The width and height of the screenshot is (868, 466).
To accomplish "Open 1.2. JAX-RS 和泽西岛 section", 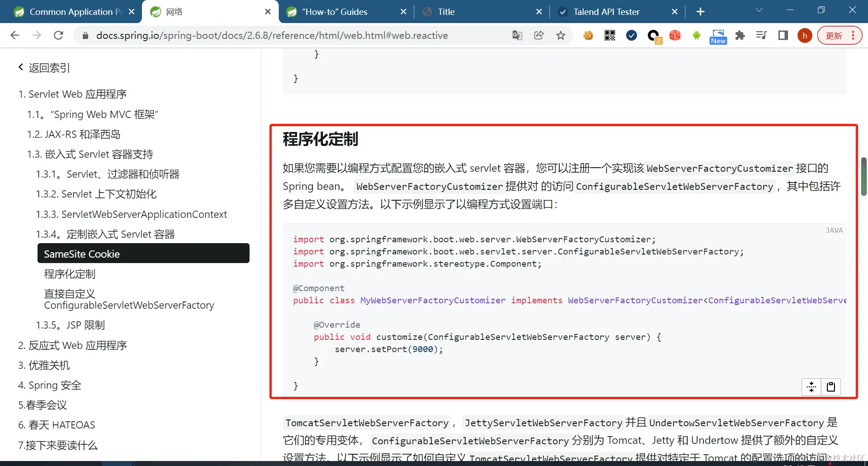I will coord(74,134).
